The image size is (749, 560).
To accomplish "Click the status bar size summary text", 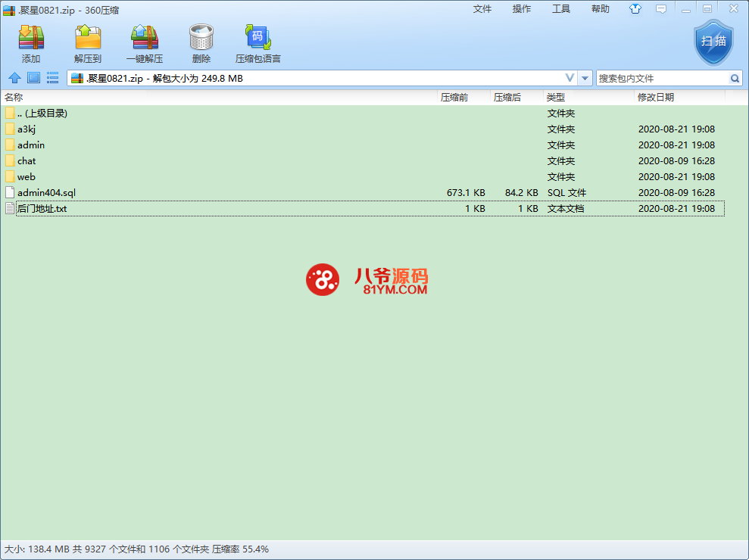I will tap(136, 549).
